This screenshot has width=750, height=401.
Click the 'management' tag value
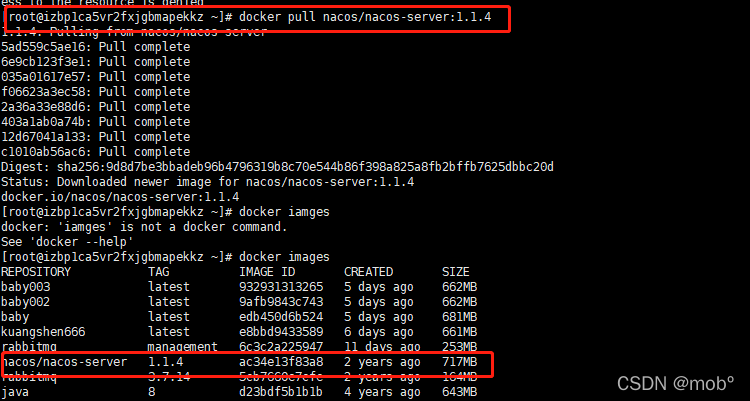click(x=183, y=347)
